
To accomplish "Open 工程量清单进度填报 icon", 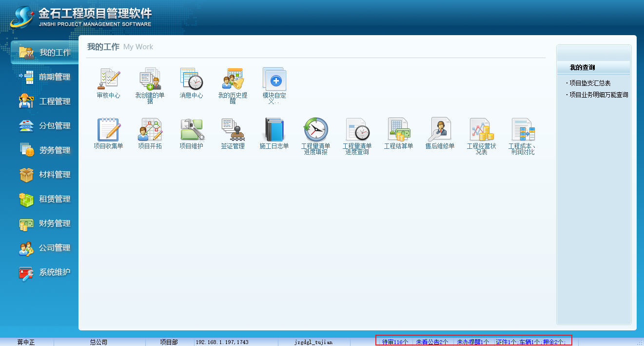I will coord(315,130).
